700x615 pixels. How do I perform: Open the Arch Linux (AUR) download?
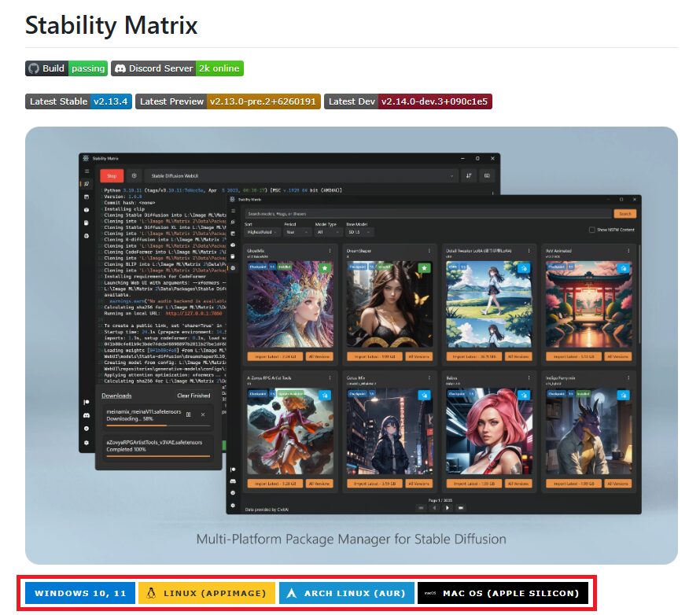pos(347,593)
